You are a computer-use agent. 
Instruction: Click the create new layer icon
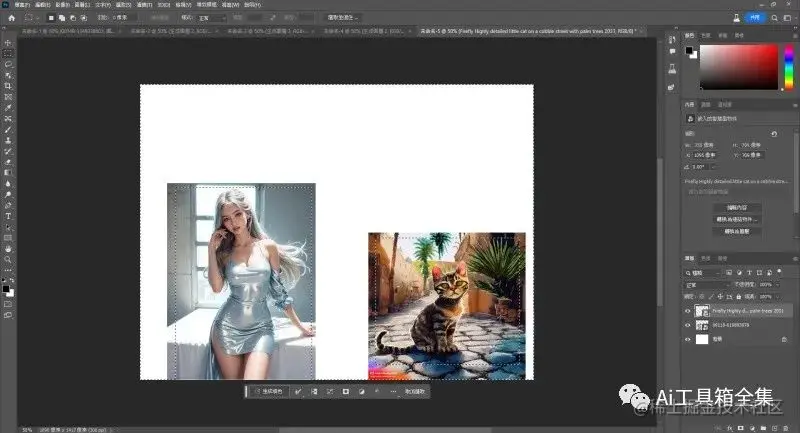coord(774,428)
